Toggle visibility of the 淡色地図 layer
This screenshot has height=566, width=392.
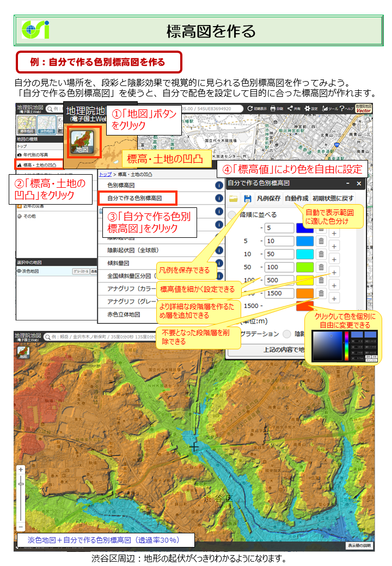[19, 270]
